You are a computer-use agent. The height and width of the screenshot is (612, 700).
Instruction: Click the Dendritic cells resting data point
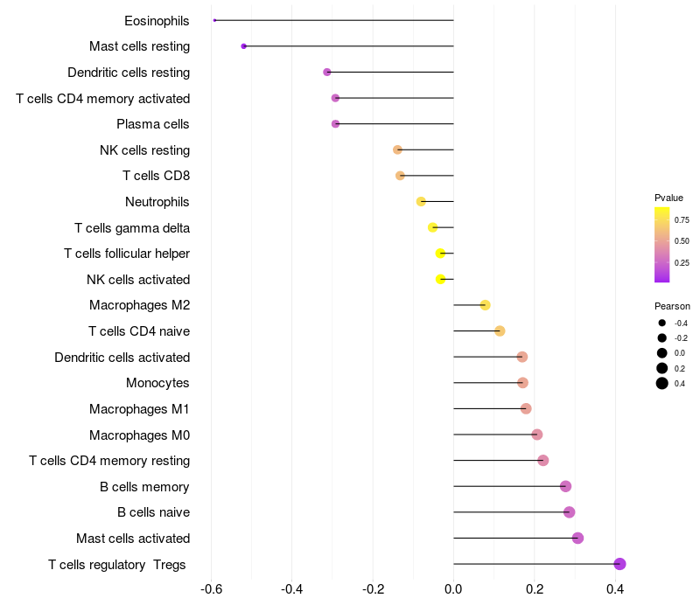pos(327,72)
